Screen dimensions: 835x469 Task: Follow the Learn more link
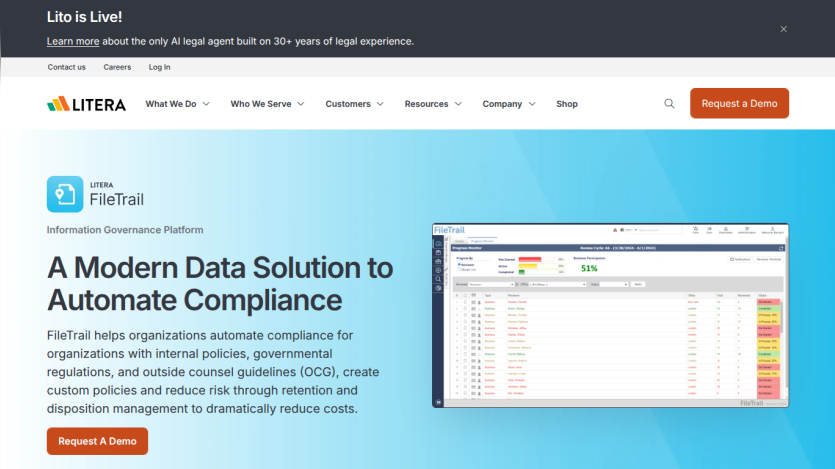coord(73,42)
